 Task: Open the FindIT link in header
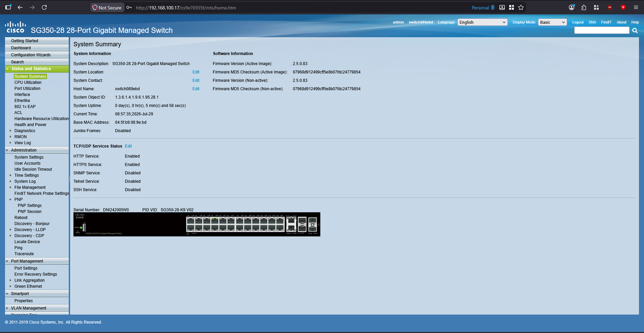click(606, 22)
